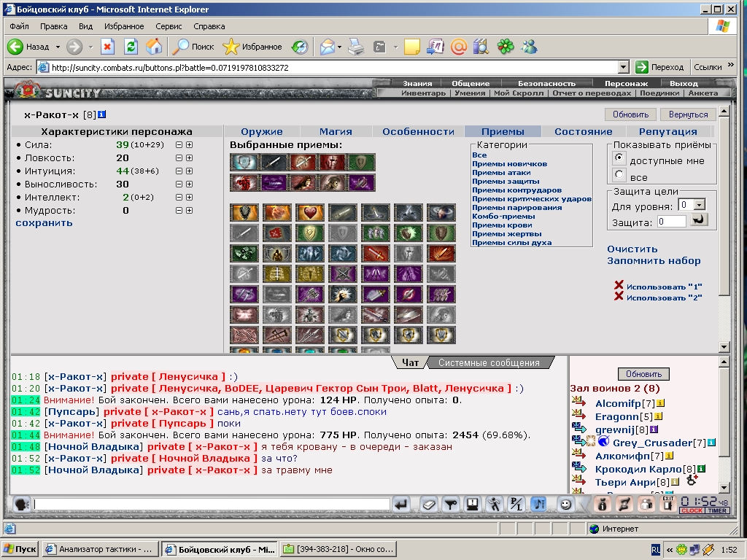Open the Mail toolbar dropdown arrow

click(x=339, y=47)
